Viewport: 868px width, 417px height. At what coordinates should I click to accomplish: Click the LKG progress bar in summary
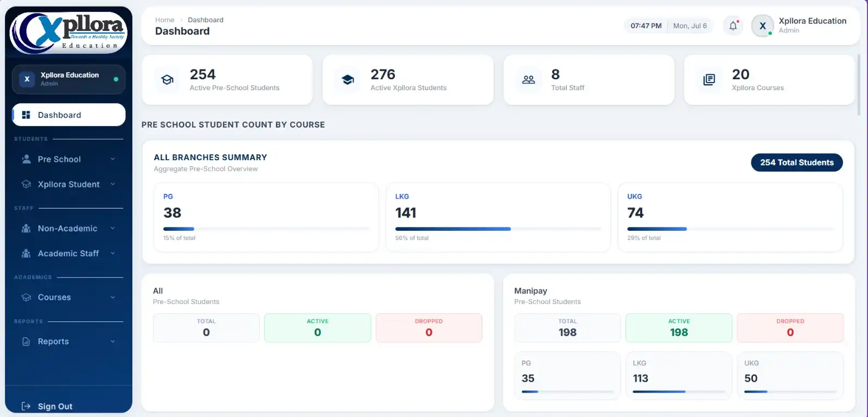[x=498, y=229]
